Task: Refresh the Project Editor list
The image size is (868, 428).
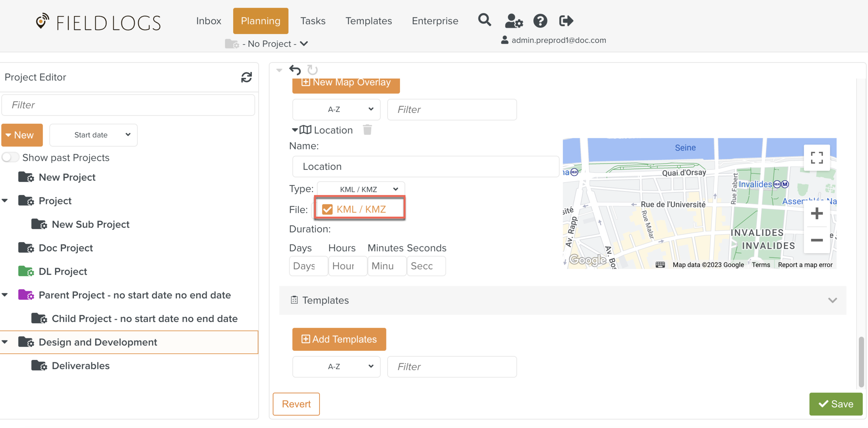Action: [247, 77]
